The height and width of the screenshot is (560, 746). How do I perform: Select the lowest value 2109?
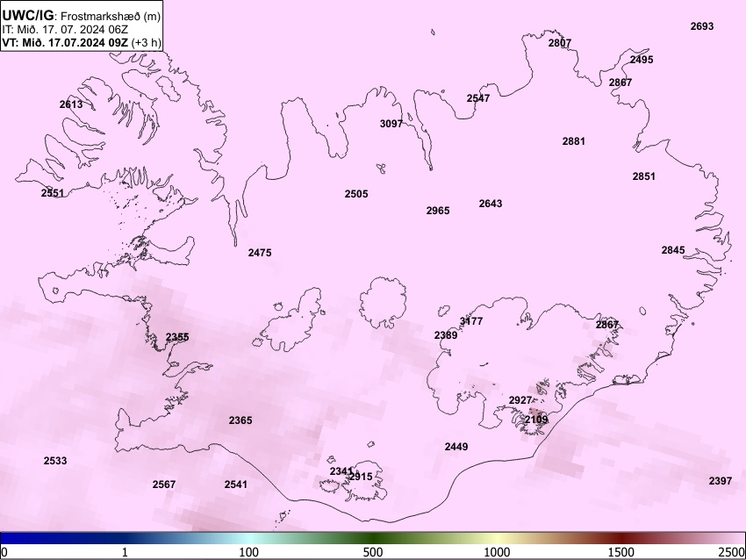(536, 420)
